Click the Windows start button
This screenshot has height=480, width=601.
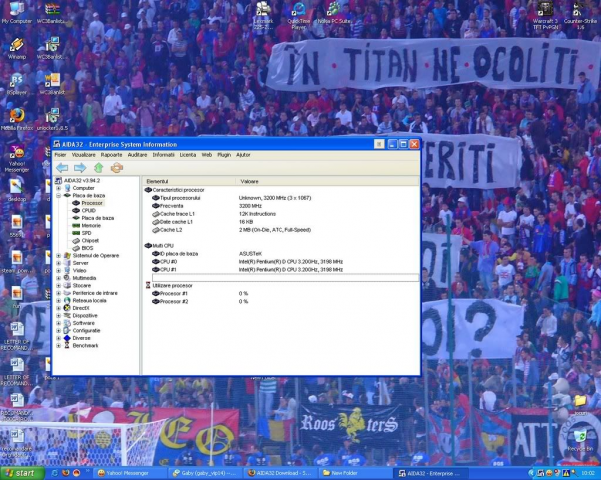pyautogui.click(x=22, y=473)
